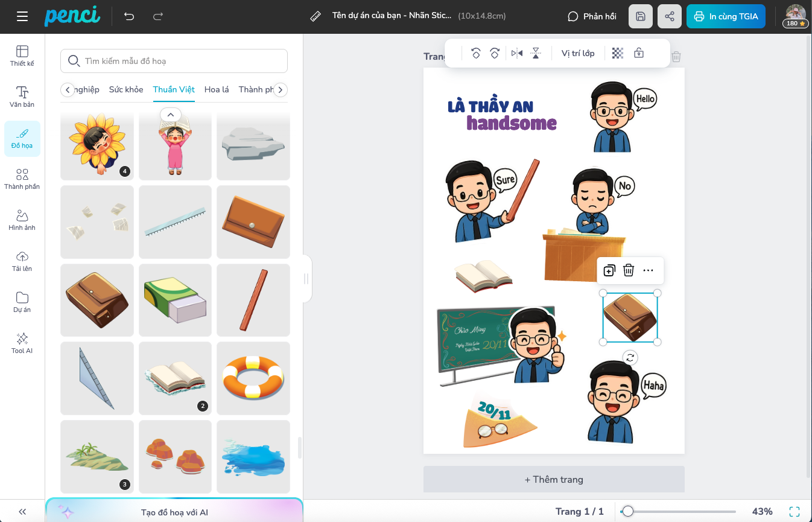Click the graphics template search field

(x=174, y=61)
